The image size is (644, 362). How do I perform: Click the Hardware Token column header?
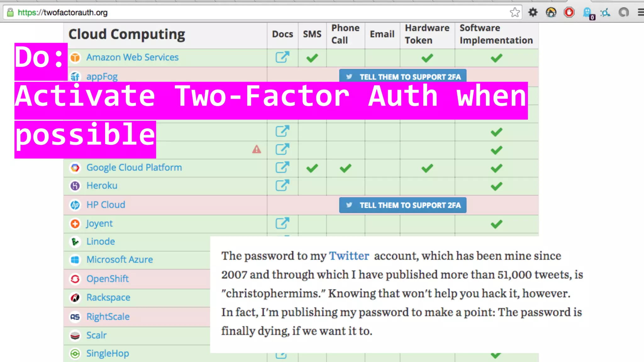[427, 34]
